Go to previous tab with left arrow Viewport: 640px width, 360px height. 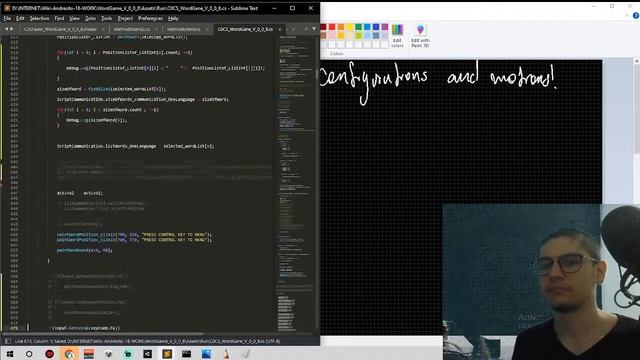pyautogui.click(x=6, y=29)
